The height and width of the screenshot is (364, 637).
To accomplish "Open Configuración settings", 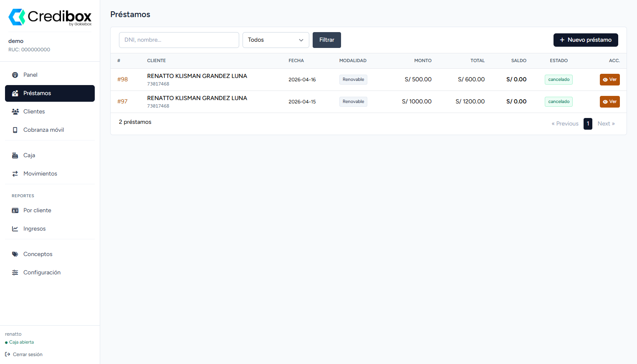I will point(50,273).
